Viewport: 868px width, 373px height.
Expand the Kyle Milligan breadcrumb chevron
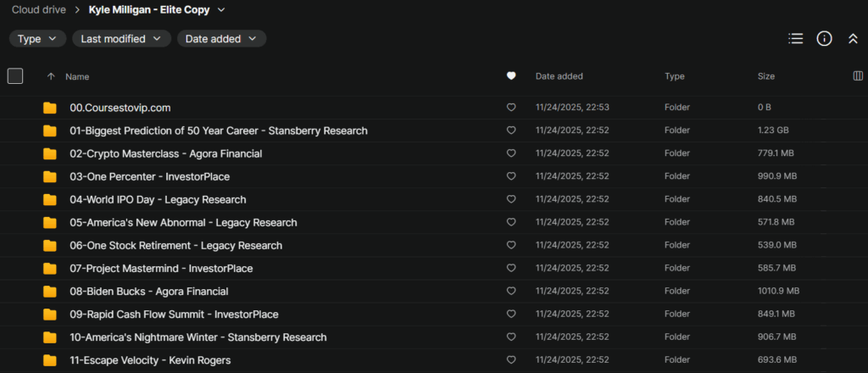click(221, 10)
